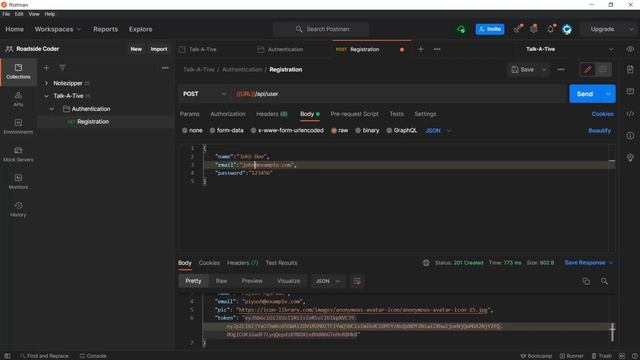Screen dimensions: 640x360
Task: Open the documentation icon in the right sidebar
Action: point(630,69)
